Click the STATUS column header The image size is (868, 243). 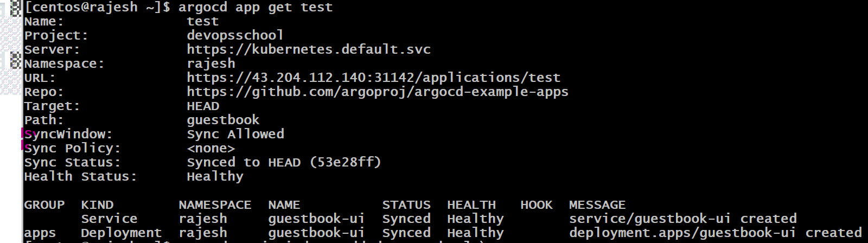(406, 205)
